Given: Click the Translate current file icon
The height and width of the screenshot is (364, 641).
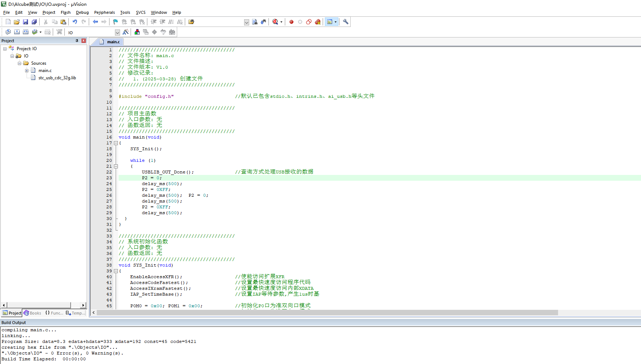Looking at the screenshot, I should point(8,32).
